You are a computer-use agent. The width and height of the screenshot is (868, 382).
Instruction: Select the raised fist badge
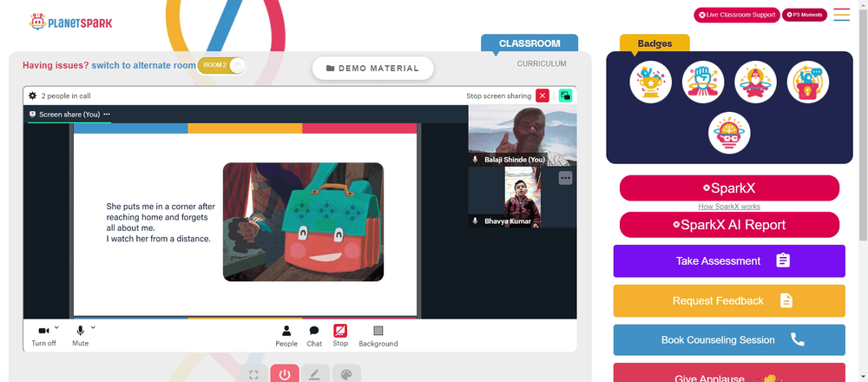point(703,82)
